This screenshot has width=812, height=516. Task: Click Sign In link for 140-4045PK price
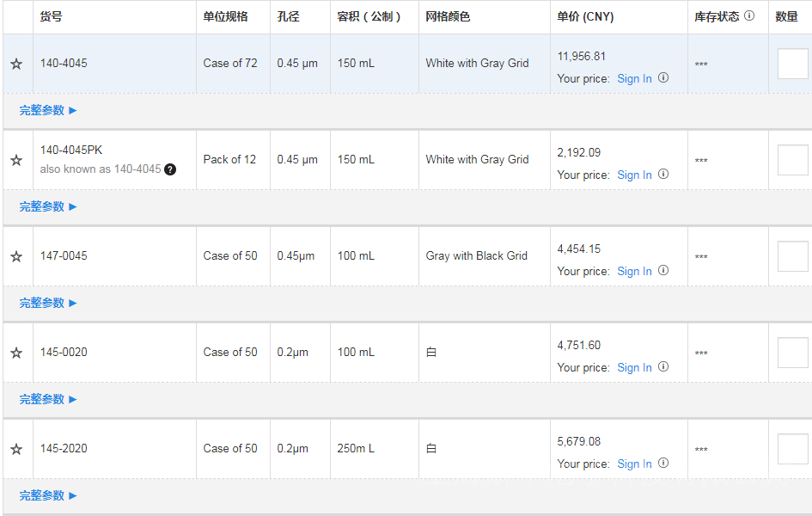pyautogui.click(x=634, y=175)
